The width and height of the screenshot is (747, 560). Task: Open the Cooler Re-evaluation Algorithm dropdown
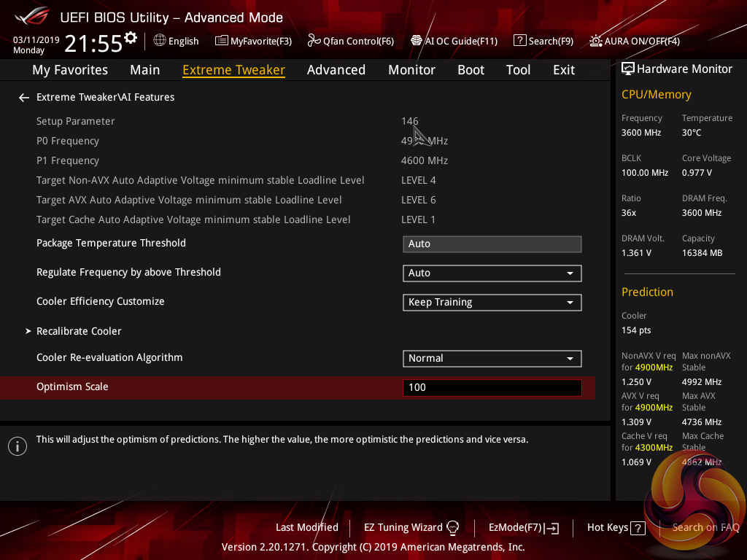tap(492, 359)
